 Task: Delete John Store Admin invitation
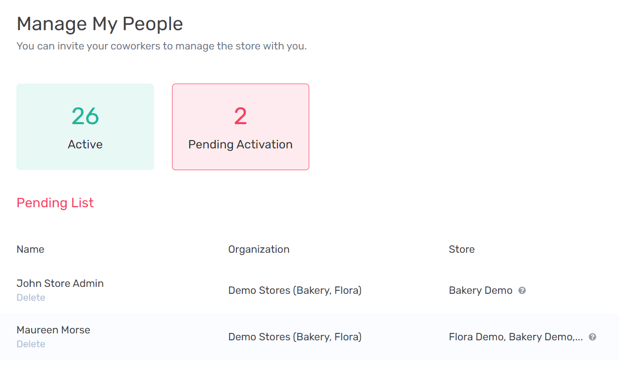point(31,298)
